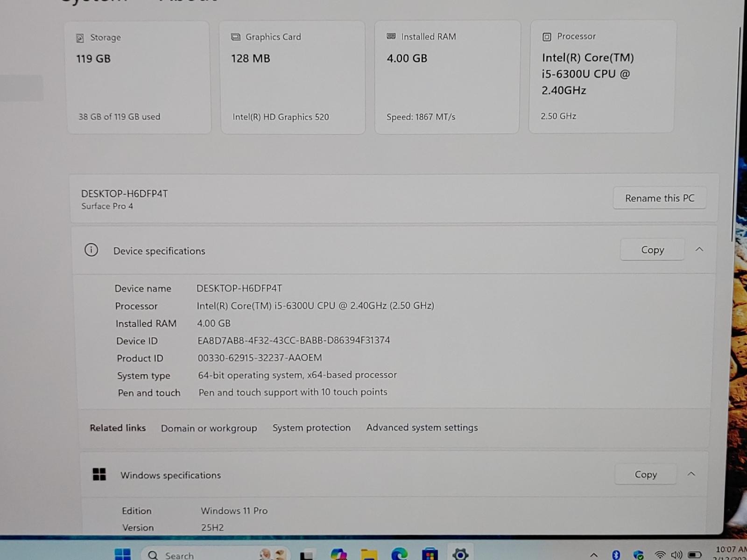Click the Device specifications info icon
This screenshot has width=747, height=560.
tap(91, 250)
